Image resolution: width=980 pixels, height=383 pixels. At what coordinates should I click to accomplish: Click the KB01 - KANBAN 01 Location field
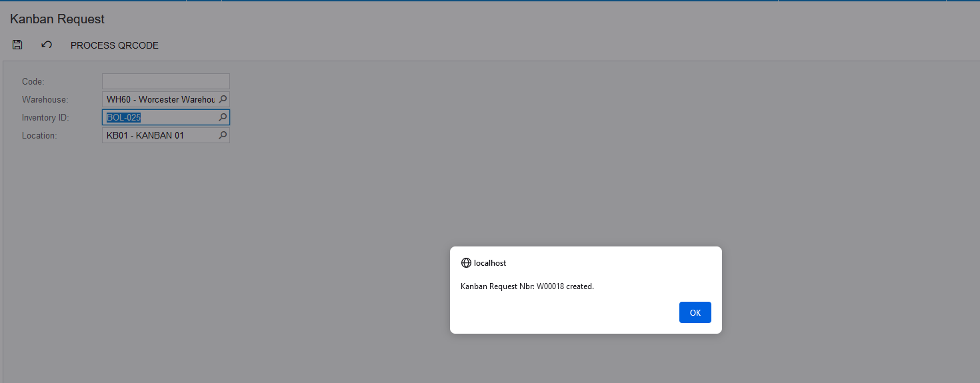(x=166, y=135)
